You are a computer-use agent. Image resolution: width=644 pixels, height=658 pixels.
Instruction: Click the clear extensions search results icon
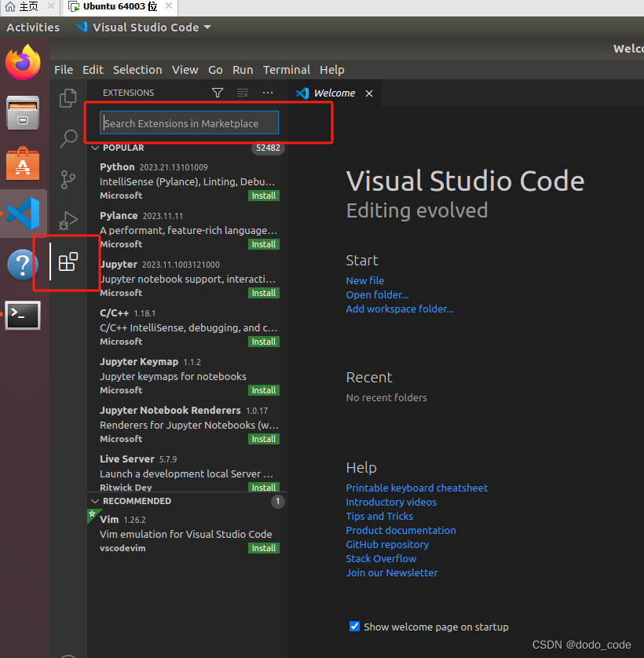(243, 93)
